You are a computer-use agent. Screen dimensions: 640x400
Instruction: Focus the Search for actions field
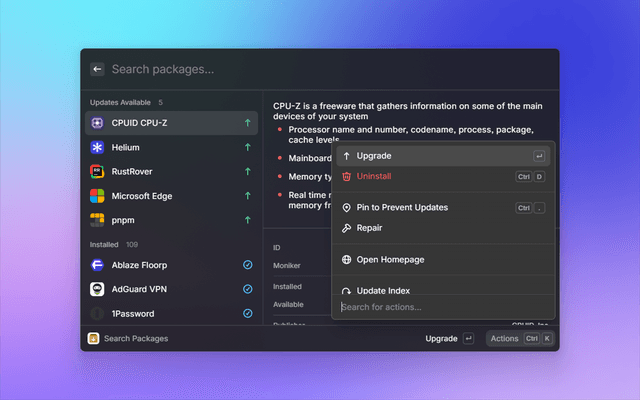(x=443, y=307)
